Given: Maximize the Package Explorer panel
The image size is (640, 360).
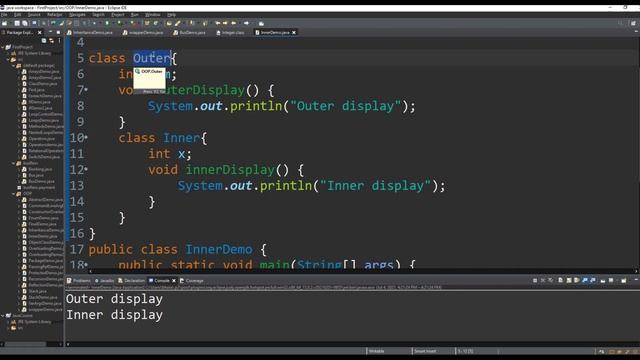Looking at the screenshot, I should pos(58,32).
